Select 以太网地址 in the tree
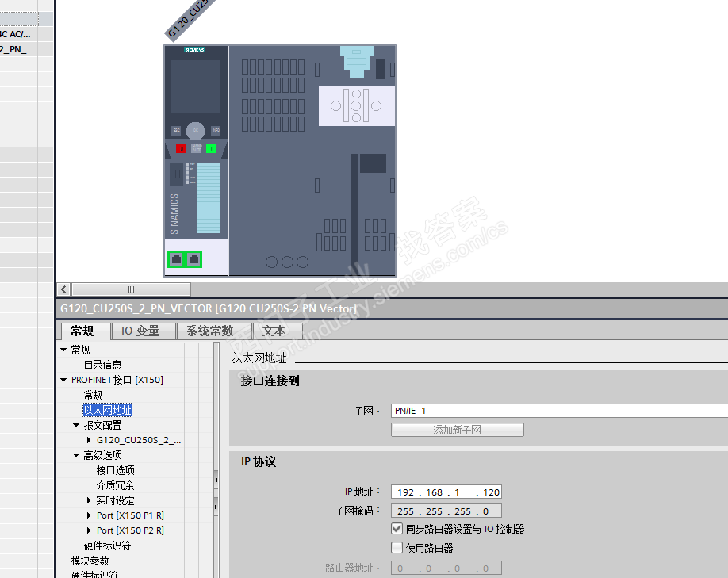 pos(108,410)
